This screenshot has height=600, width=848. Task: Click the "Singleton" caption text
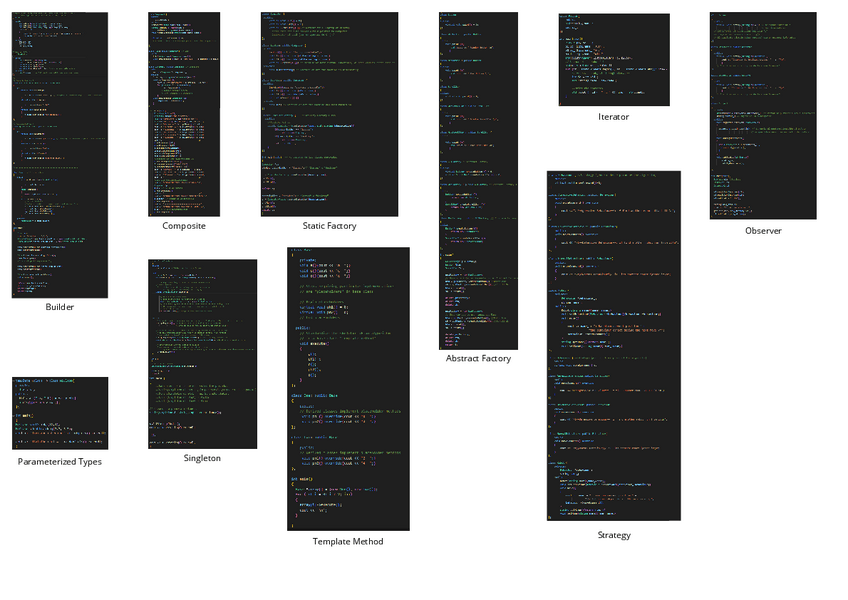click(202, 458)
